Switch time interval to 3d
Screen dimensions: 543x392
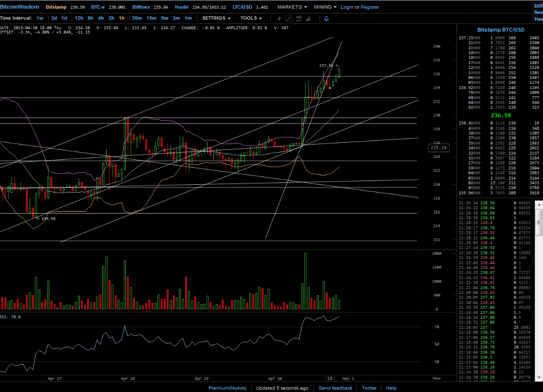[x=54, y=18]
